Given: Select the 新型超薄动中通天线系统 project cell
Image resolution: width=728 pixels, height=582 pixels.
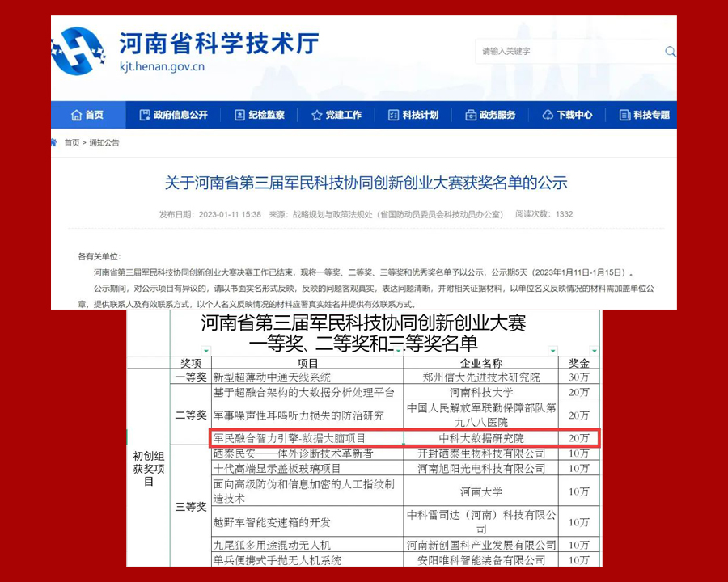Looking at the screenshot, I should (307, 377).
